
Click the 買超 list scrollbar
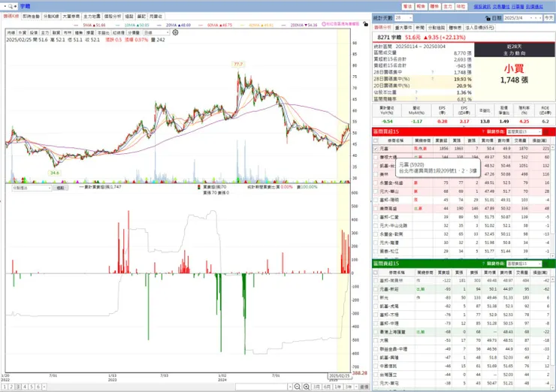tap(552, 201)
